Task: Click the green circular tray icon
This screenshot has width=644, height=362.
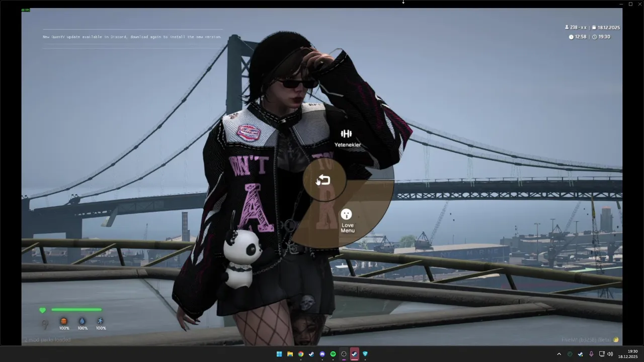Action: [x=570, y=354]
